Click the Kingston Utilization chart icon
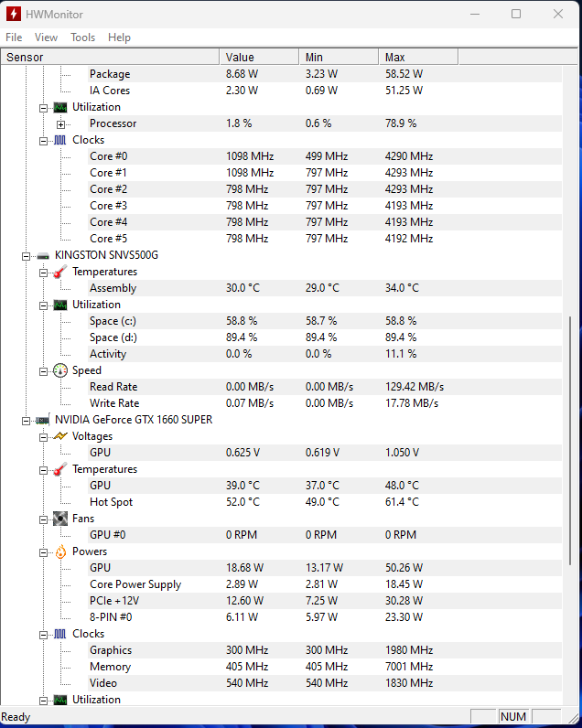582x728 pixels. click(60, 305)
